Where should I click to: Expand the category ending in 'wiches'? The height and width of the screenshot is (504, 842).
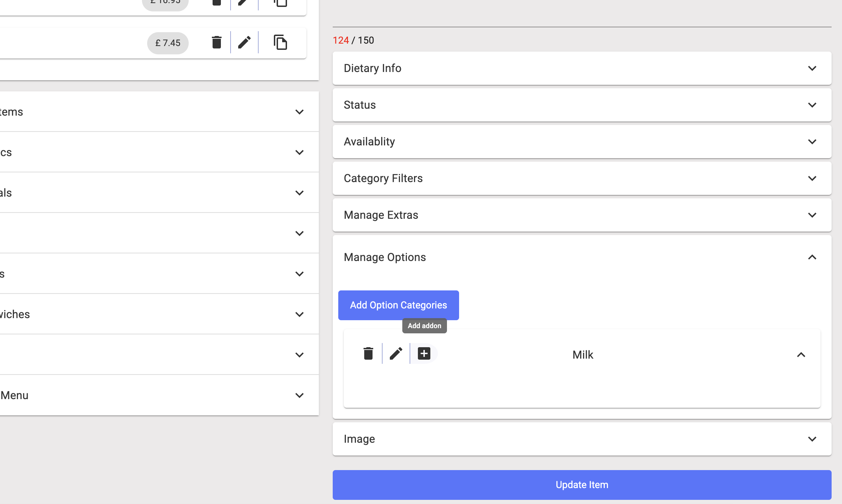[x=299, y=314]
